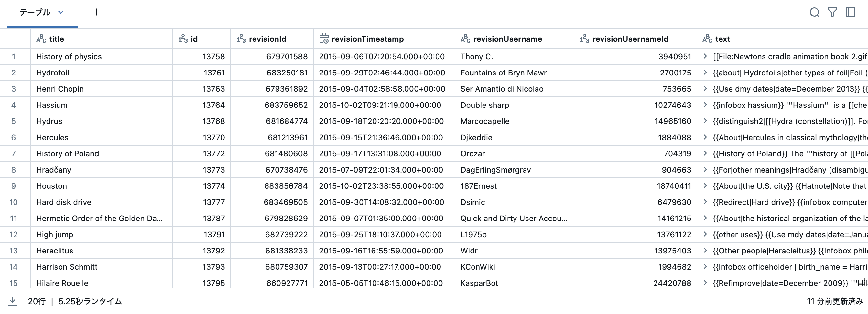Open the filter icon
The image size is (868, 314).
pos(832,12)
